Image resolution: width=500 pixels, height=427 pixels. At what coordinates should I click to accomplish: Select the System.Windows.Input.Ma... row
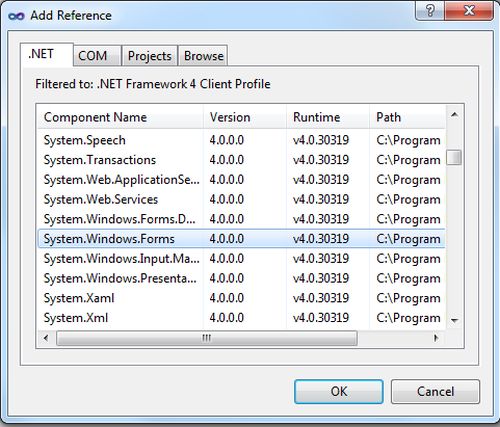pos(242,258)
